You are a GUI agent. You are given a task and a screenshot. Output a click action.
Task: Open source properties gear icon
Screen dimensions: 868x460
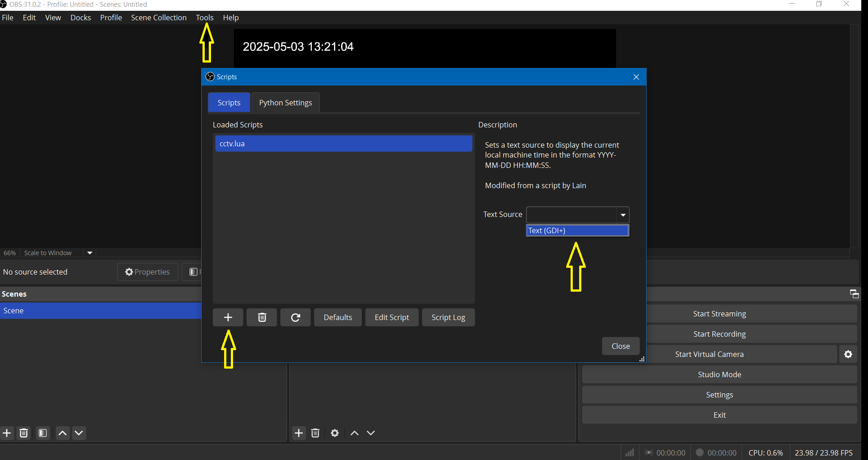(x=335, y=433)
